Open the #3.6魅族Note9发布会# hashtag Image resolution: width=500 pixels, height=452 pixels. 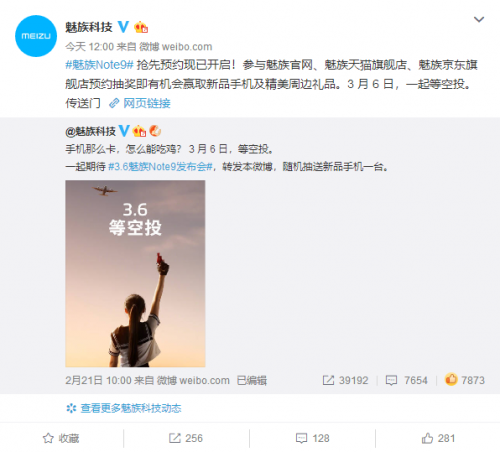tap(160, 166)
